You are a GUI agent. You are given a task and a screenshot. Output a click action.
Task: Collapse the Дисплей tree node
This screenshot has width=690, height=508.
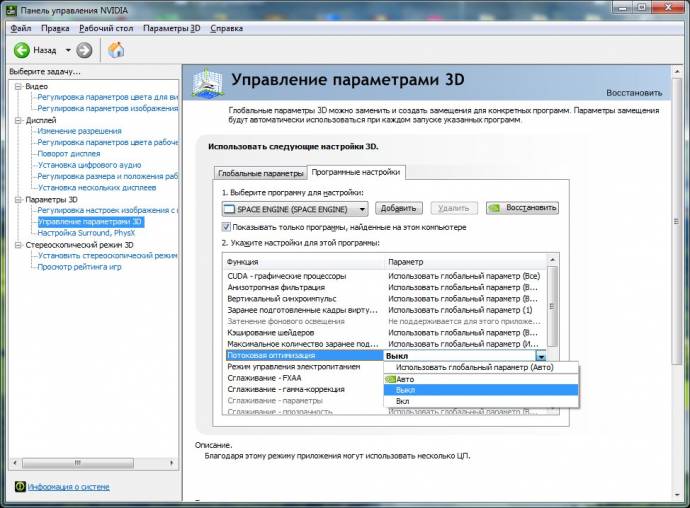18,120
